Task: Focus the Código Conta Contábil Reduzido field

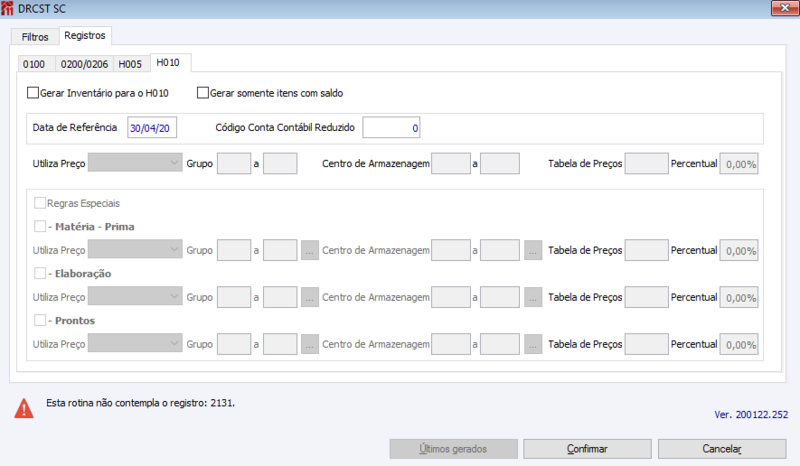Action: click(x=393, y=128)
